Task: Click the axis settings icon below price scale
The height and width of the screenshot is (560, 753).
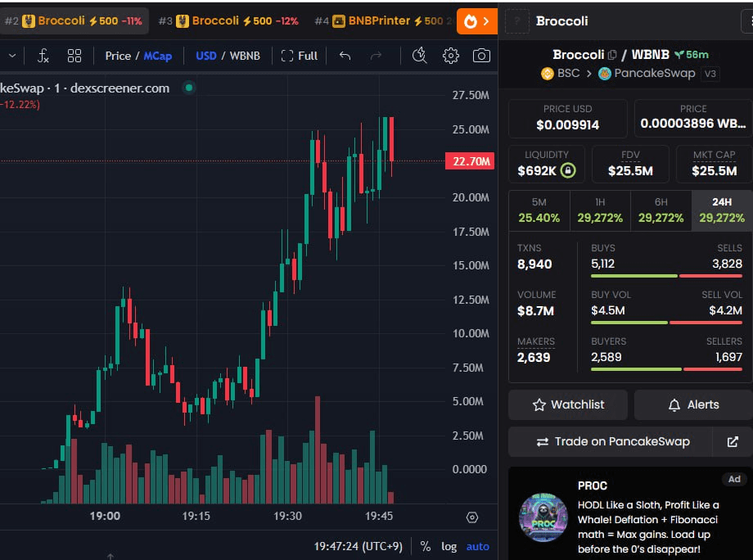Action: click(x=472, y=517)
